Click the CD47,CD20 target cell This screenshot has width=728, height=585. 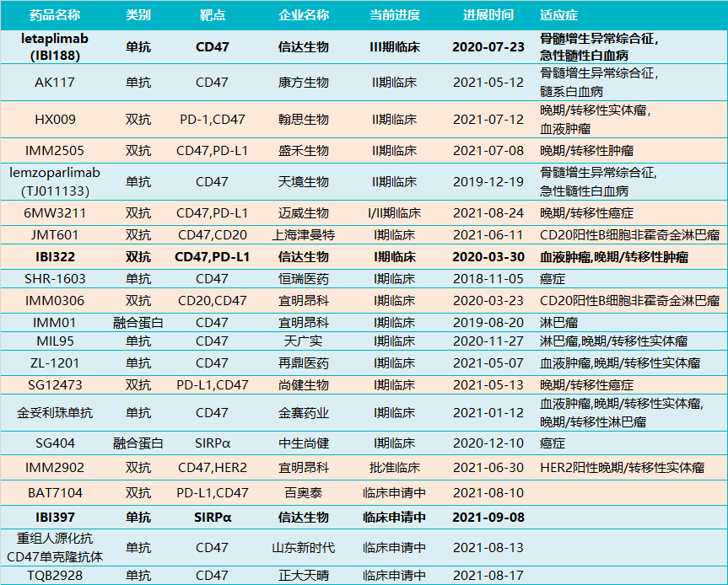tap(213, 234)
